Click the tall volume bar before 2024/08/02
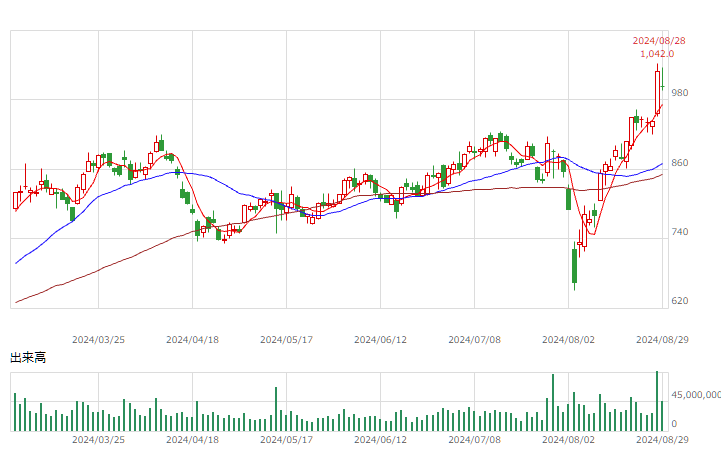The height and width of the screenshot is (457, 721). [553, 403]
